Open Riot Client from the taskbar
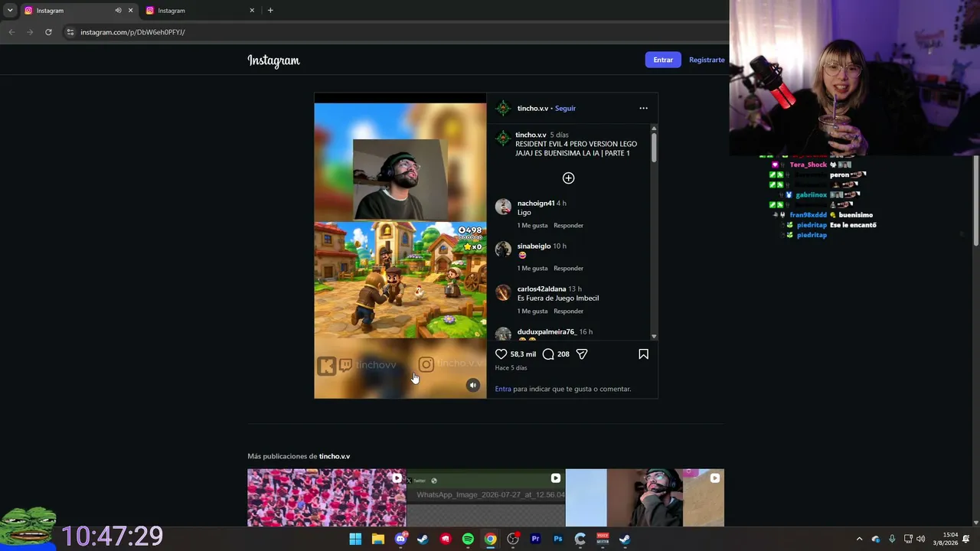The height and width of the screenshot is (551, 980). pos(446,539)
